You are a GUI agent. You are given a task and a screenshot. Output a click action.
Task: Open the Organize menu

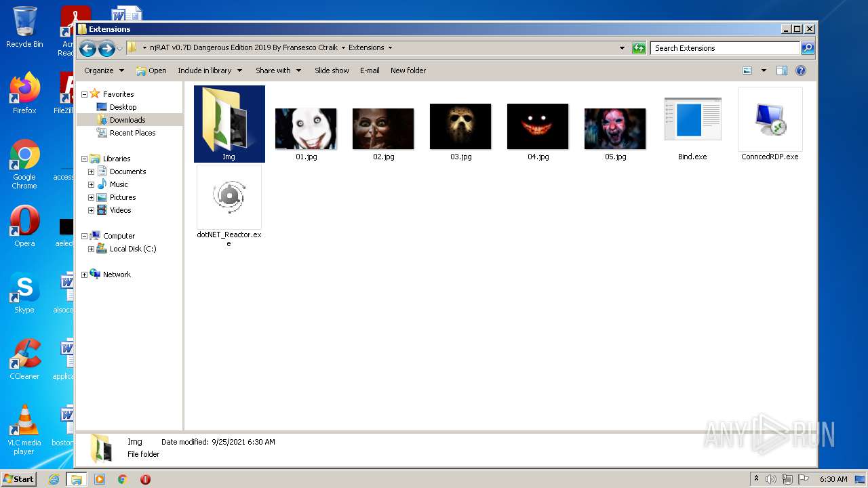[x=104, y=70]
